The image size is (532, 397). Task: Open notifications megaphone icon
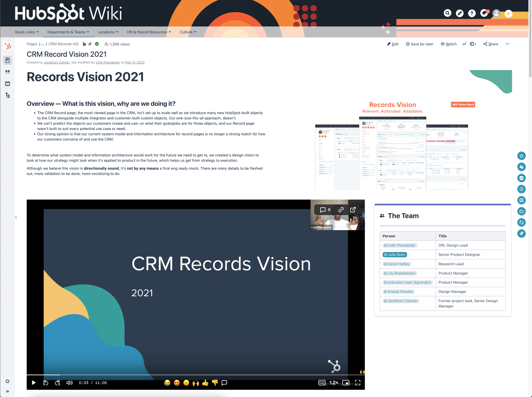(484, 13)
